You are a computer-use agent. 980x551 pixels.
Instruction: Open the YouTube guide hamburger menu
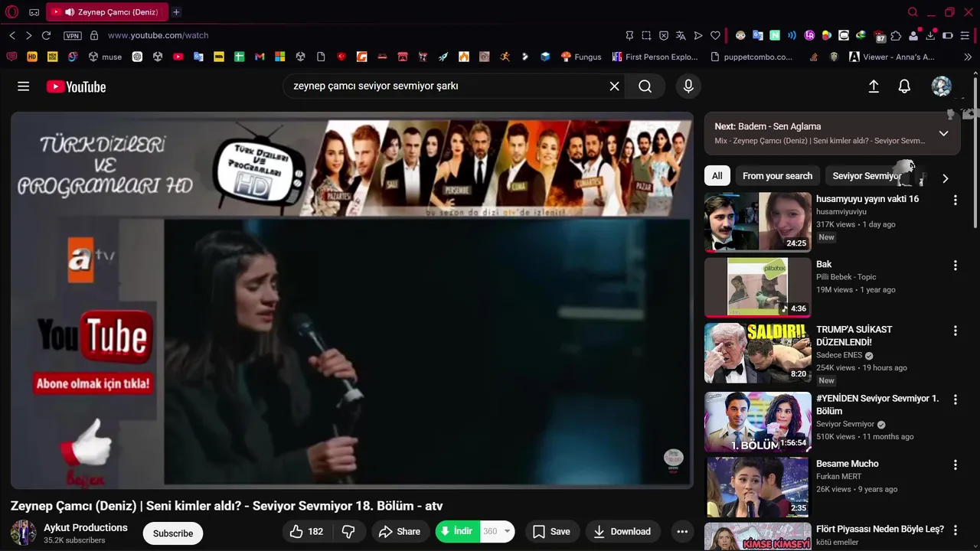(24, 86)
